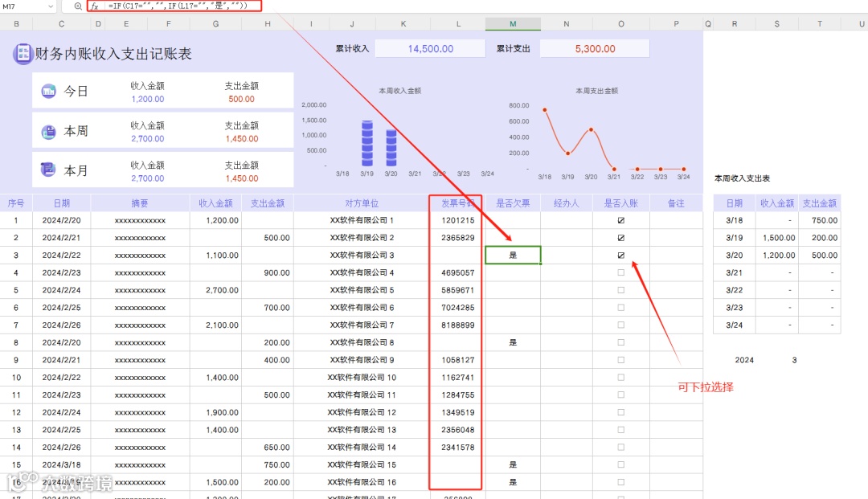Click invoice number 8188899
Viewport: 868px width, 499px height.
click(x=458, y=325)
